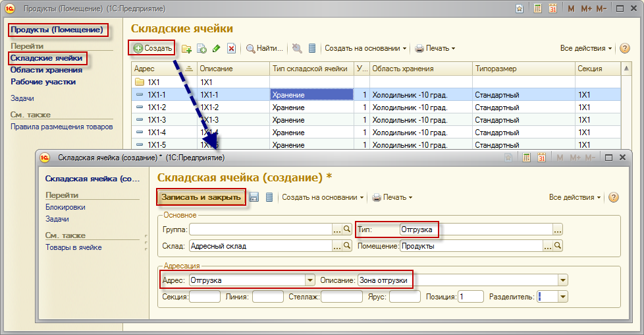Click the Создать button in cell list toolbar
This screenshot has height=335, width=644.
coord(152,48)
